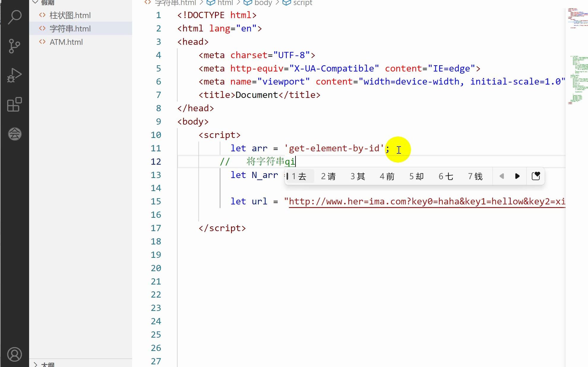This screenshot has width=588, height=367.
Task: Go to next IME candidate page
Action: pos(517,176)
